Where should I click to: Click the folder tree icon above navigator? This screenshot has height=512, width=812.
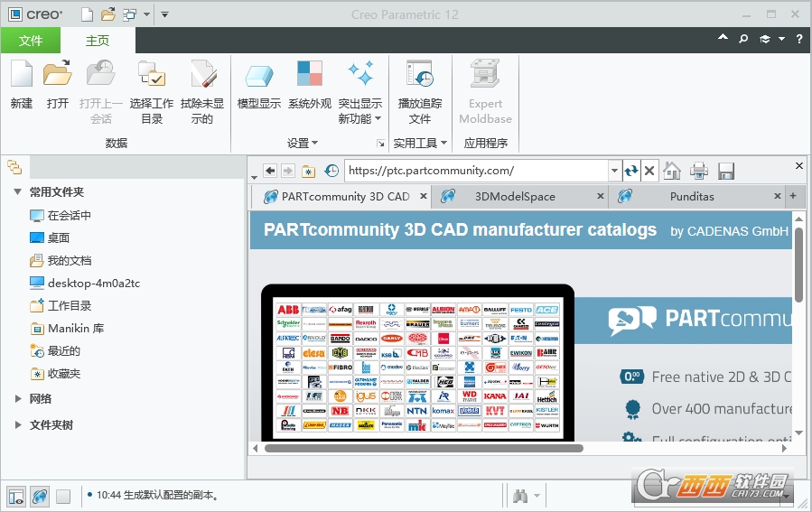pos(14,167)
